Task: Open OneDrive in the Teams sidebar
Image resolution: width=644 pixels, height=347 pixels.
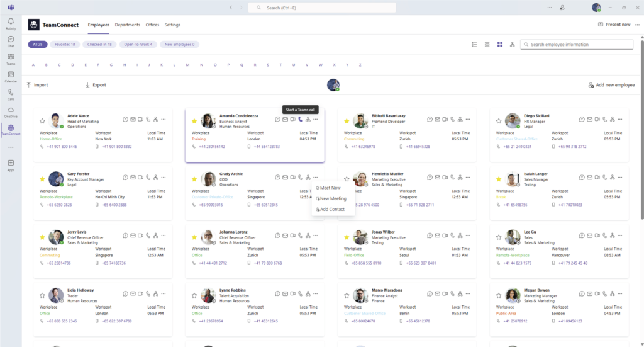Action: (11, 112)
